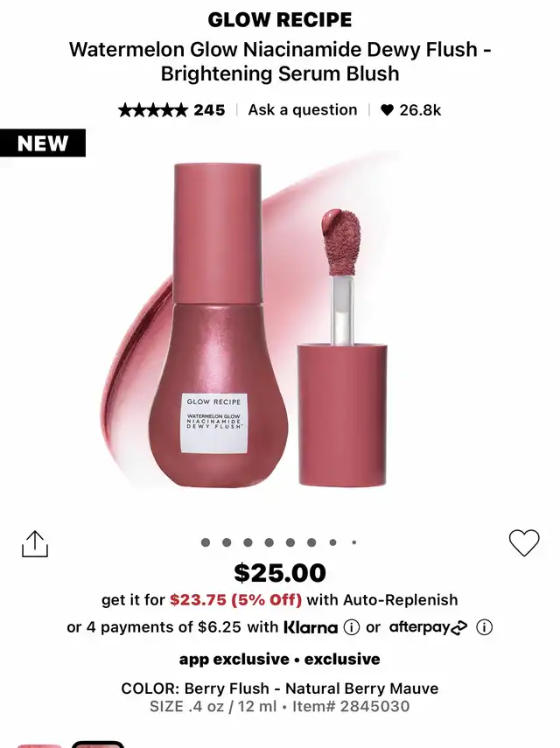The image size is (560, 748).
Task: Tap the Klarna logo
Action: [311, 626]
